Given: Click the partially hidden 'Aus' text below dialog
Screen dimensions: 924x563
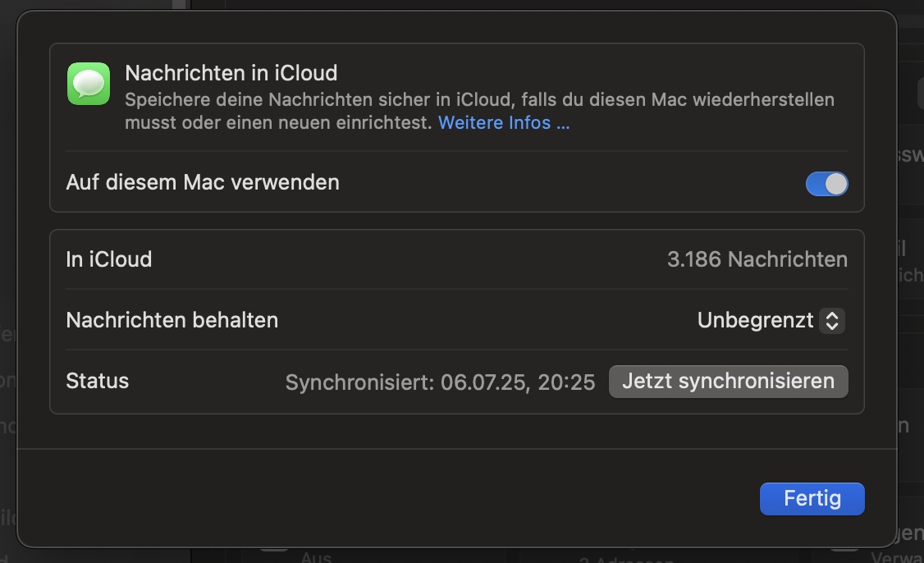Looking at the screenshot, I should tap(316, 557).
